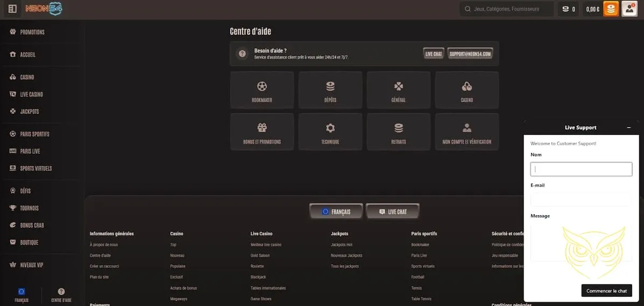Open Mon Compte et Vérification category
This screenshot has height=306, width=644.
pyautogui.click(x=466, y=132)
